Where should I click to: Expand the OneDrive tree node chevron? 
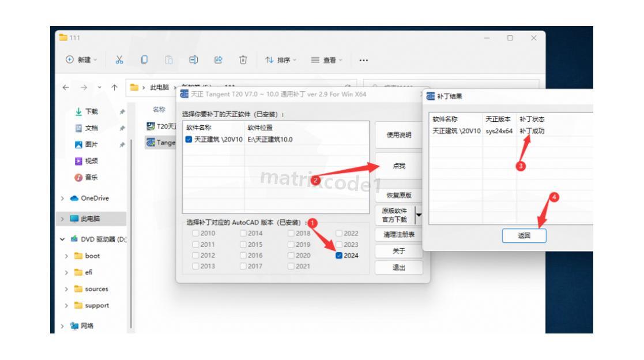pos(62,198)
